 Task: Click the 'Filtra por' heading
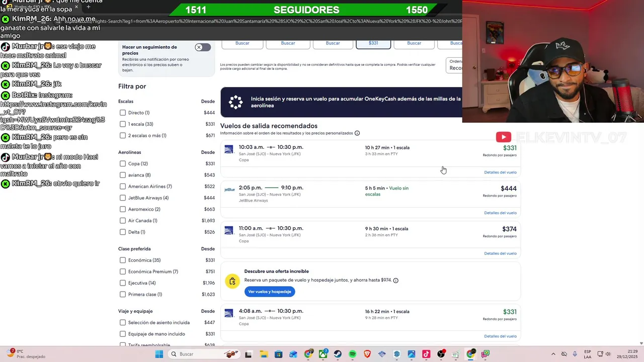[132, 86]
